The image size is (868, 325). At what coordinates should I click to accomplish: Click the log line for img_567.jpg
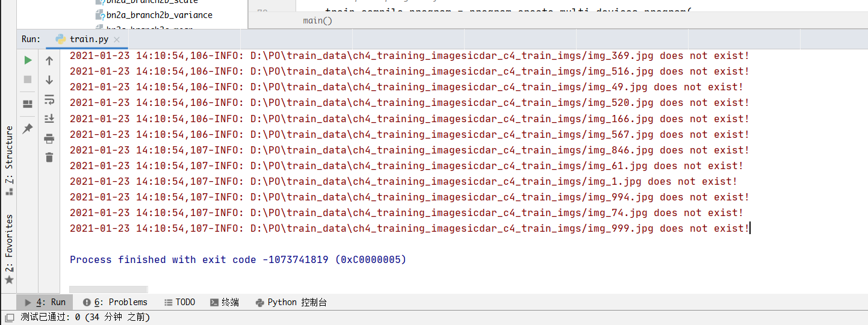pos(409,134)
